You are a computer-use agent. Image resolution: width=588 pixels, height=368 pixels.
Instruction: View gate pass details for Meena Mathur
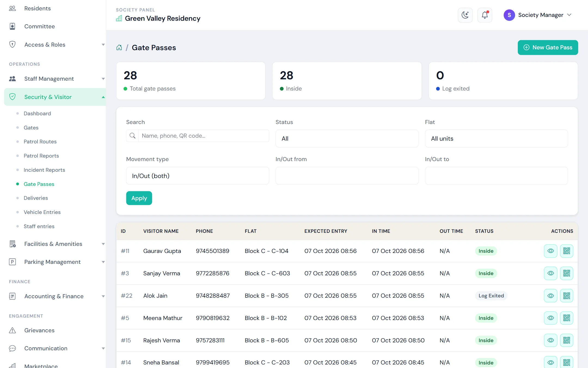pyautogui.click(x=550, y=318)
